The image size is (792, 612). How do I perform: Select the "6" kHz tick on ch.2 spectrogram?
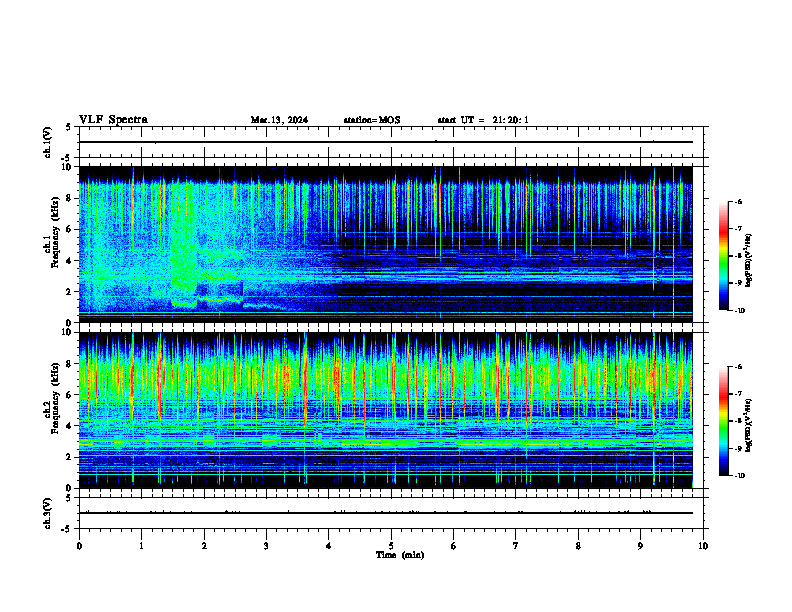coord(70,395)
